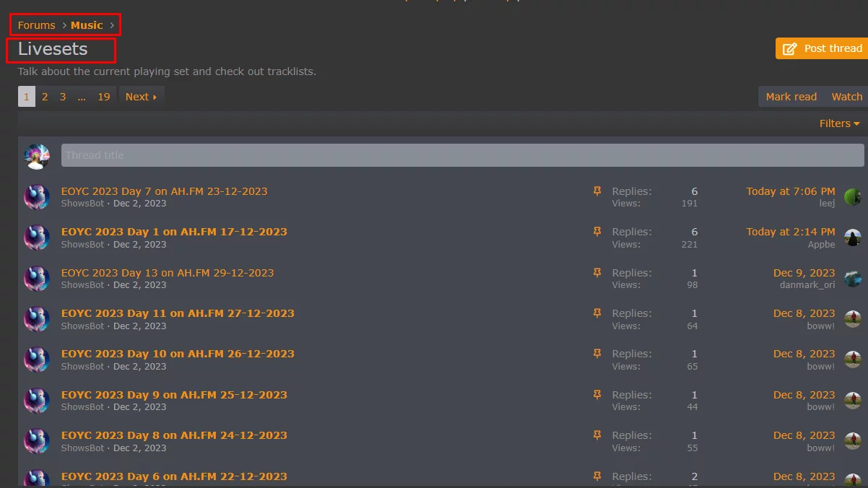The height and width of the screenshot is (488, 868).
Task: Click Appbe's avatar in last post column
Action: pos(853,238)
